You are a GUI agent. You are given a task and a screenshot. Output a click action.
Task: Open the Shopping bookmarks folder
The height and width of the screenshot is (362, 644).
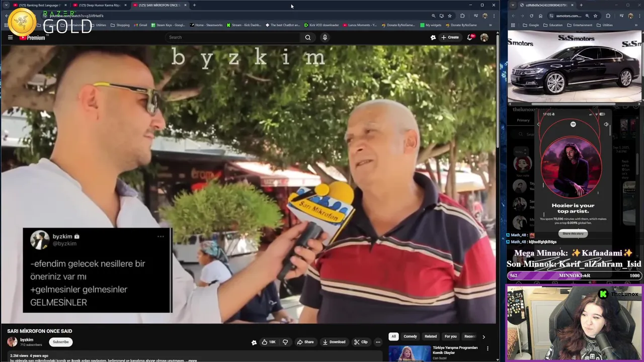point(120,25)
